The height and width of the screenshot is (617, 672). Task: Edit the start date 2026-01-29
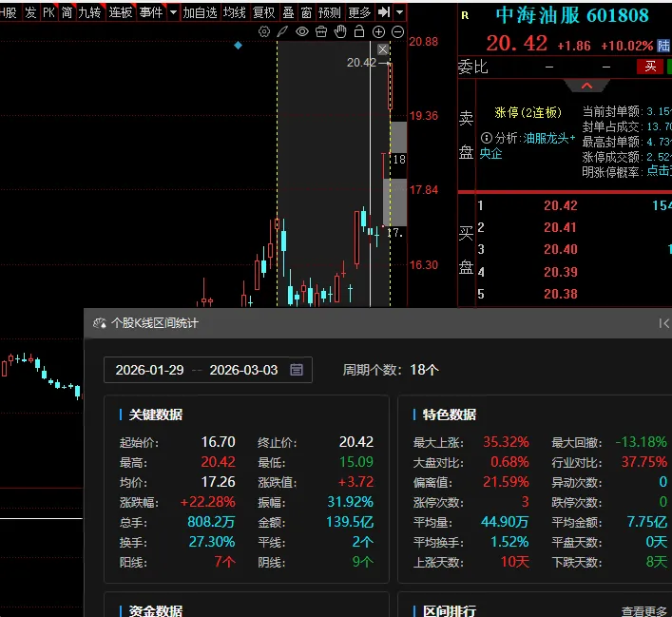pos(149,370)
